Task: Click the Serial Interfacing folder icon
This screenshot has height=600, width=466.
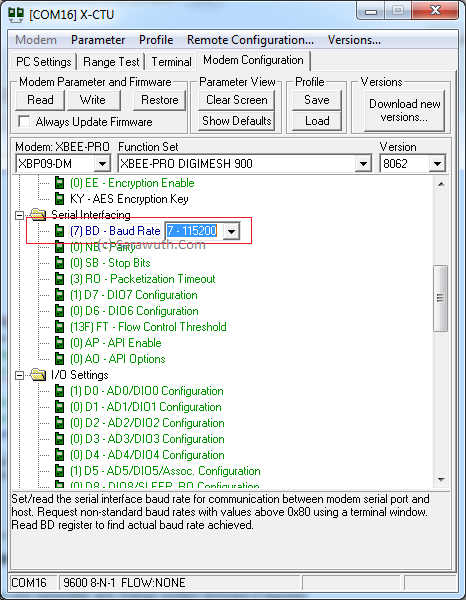Action: pyautogui.click(x=38, y=215)
